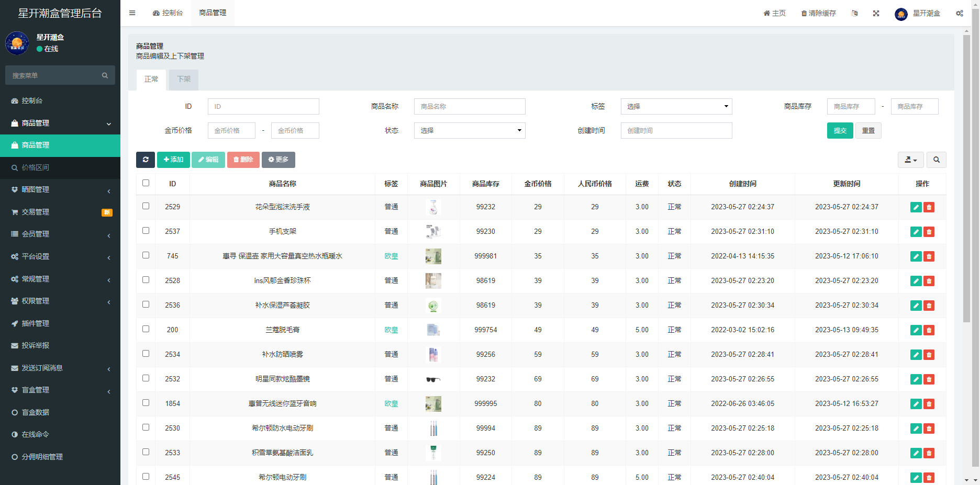Click the table search magnifier icon
Image resolution: width=980 pixels, height=485 pixels.
click(936, 160)
